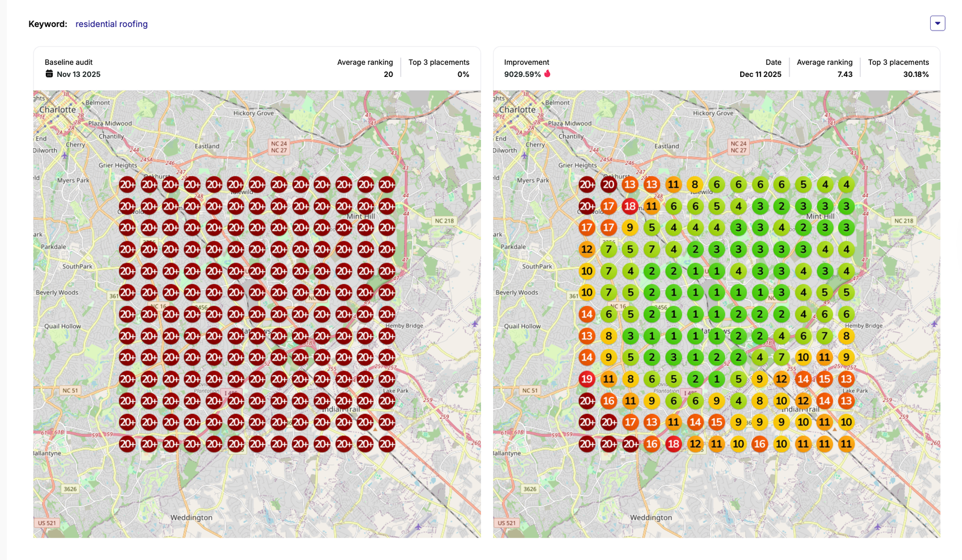Click Weddington label on the baseline map

[x=191, y=517]
